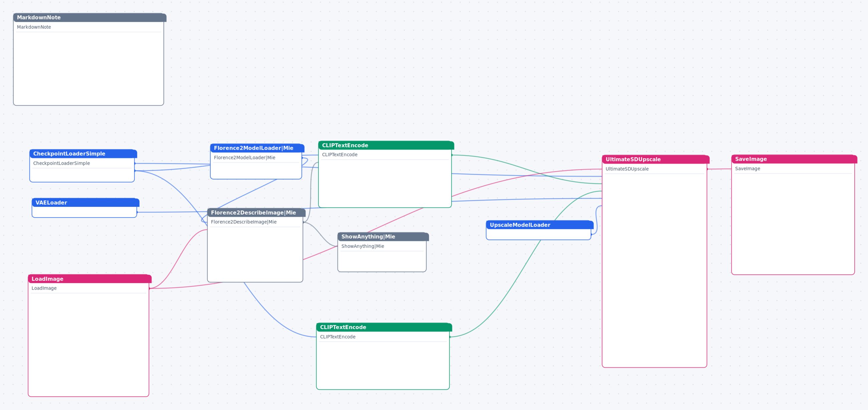
Task: Select the VAELoader node header
Action: (x=85, y=202)
